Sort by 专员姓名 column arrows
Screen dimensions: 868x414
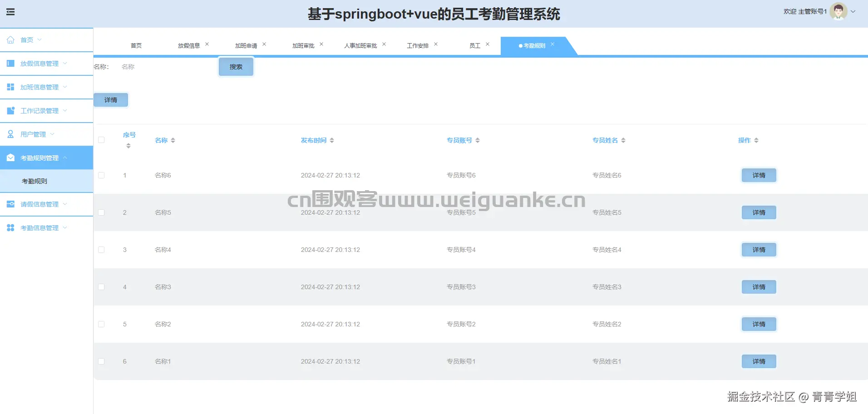(x=623, y=141)
